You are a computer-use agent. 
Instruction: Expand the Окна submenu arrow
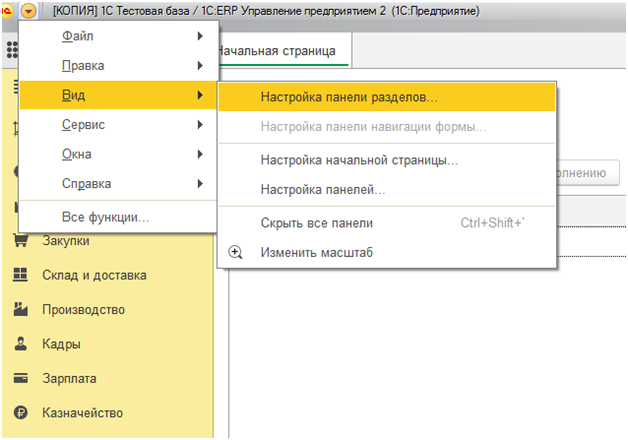click(x=200, y=154)
